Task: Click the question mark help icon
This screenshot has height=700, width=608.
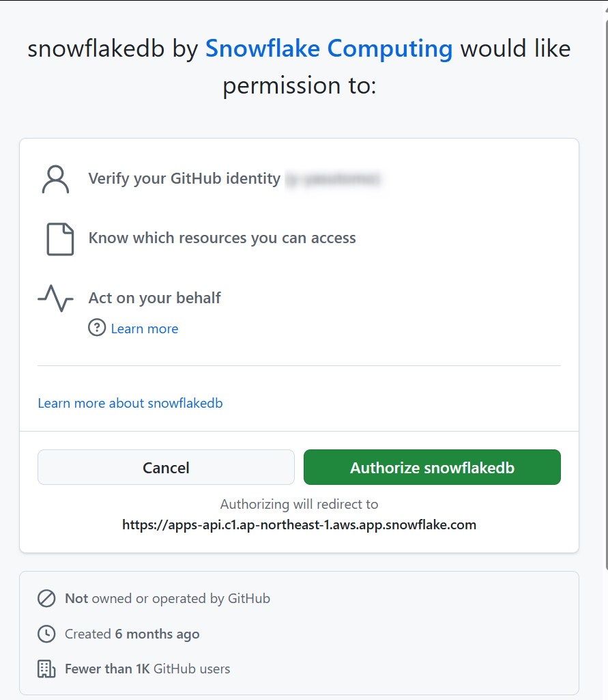Action: pos(97,328)
